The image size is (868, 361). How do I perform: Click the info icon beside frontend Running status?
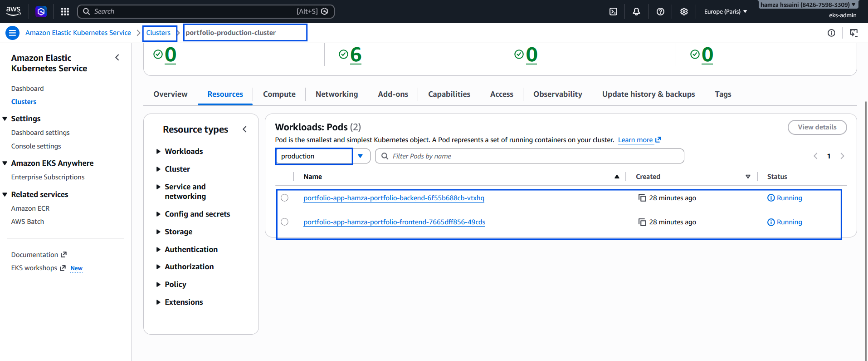point(771,222)
